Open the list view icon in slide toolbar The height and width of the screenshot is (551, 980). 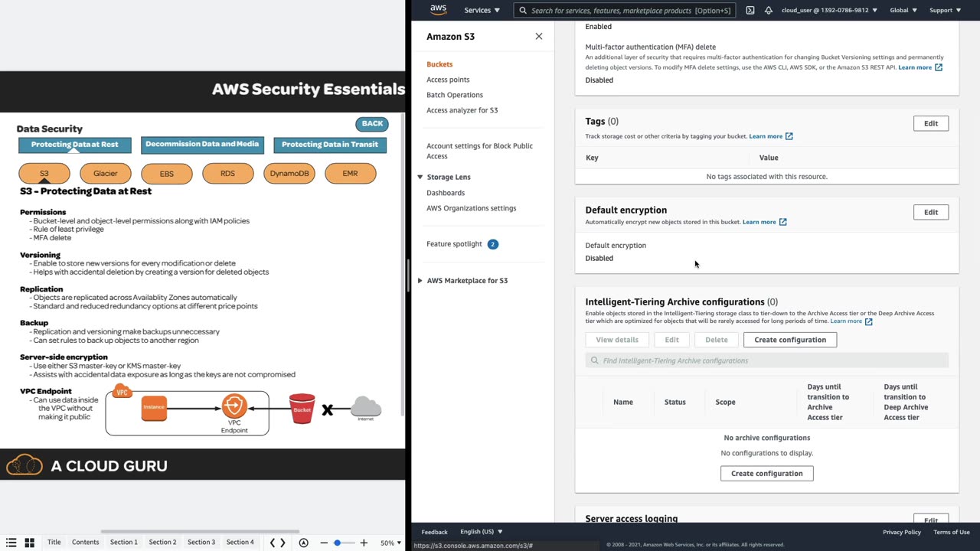pyautogui.click(x=11, y=543)
